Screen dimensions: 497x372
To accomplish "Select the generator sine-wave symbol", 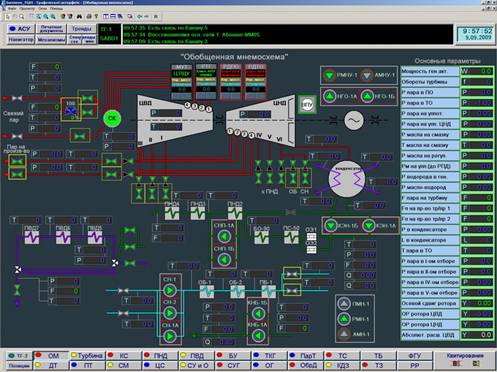I will click(x=354, y=120).
